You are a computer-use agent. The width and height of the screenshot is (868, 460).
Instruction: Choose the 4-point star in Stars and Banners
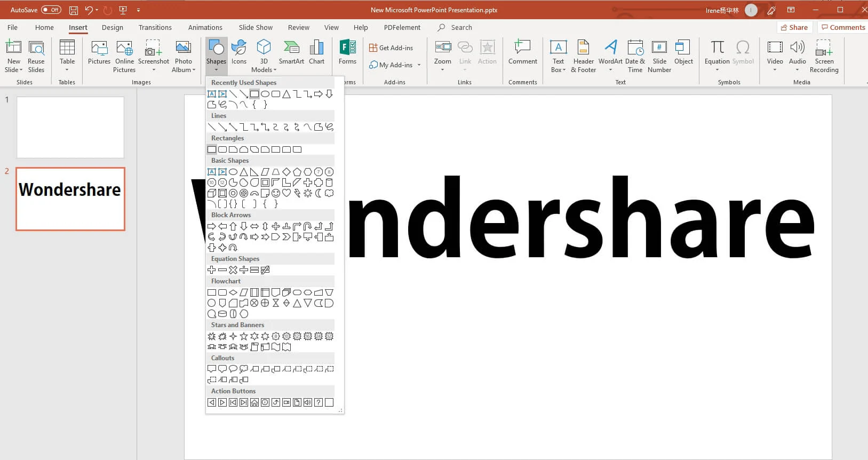click(x=233, y=336)
